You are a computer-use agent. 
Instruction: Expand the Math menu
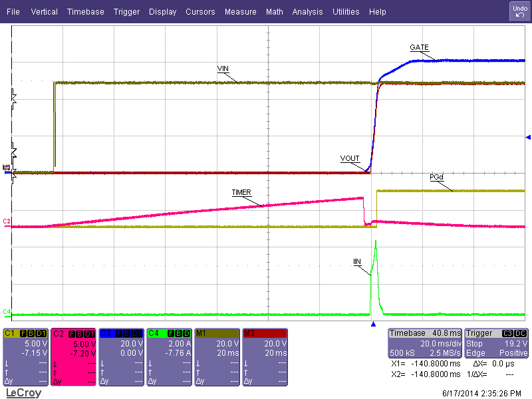(274, 12)
